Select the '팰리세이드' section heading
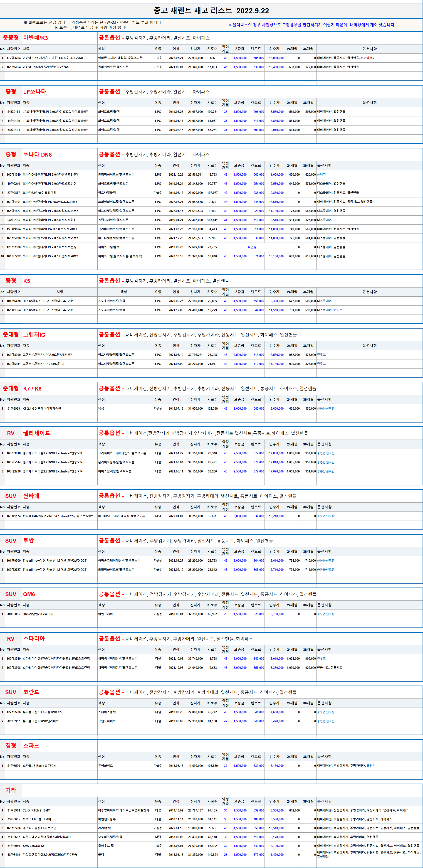 click(36, 433)
